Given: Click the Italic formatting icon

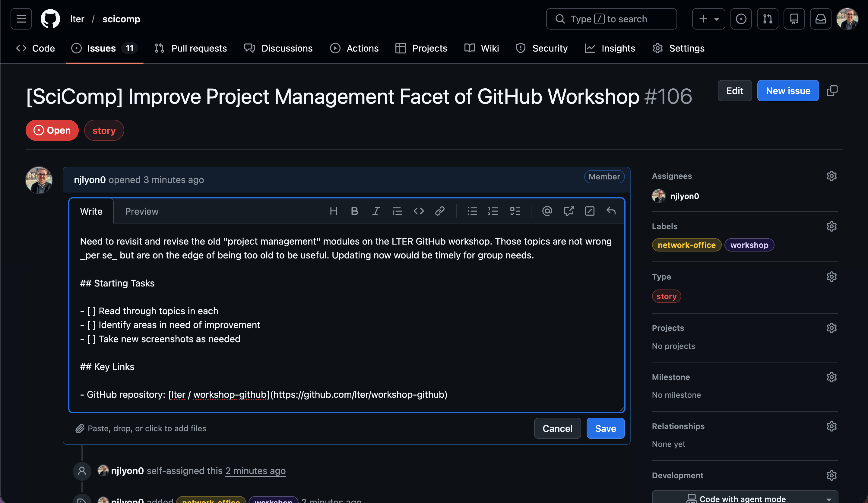Looking at the screenshot, I should point(376,211).
